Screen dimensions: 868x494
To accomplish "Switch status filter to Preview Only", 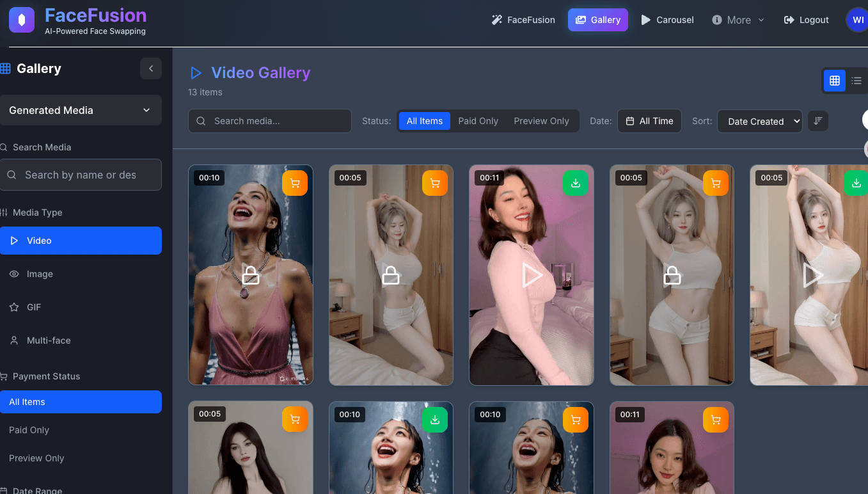I will tap(541, 120).
